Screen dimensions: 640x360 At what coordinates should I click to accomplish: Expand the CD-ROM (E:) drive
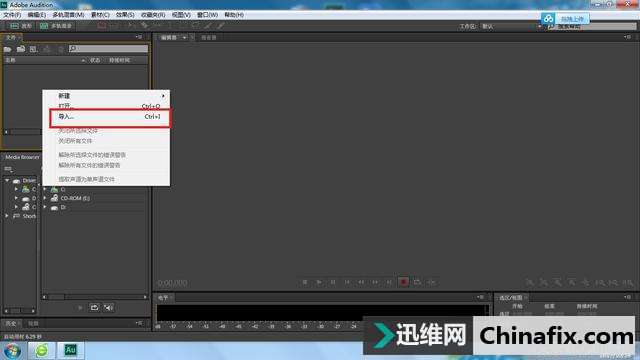tap(45, 198)
